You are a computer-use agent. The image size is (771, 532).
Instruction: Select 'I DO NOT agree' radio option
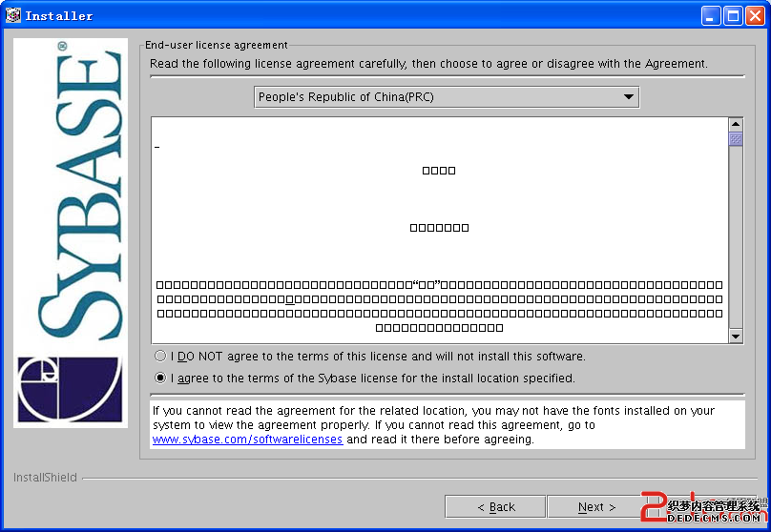tap(160, 357)
